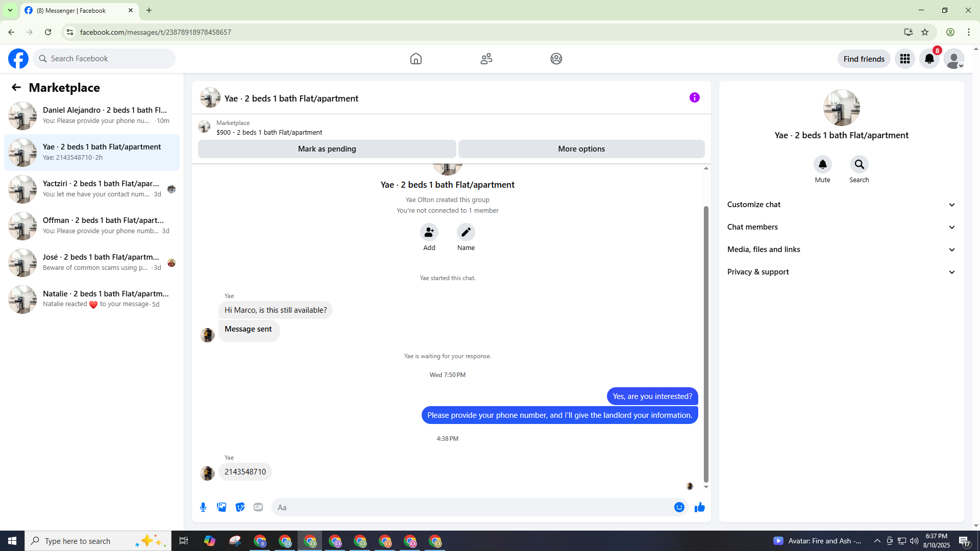980x551 pixels.
Task: Click the More options button
Action: click(x=581, y=149)
